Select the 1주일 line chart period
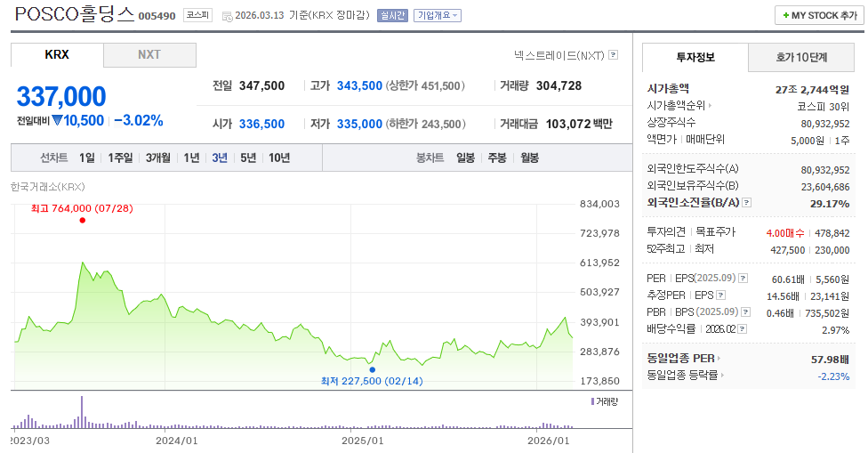Screen dimensions: 868x453 point(120,158)
